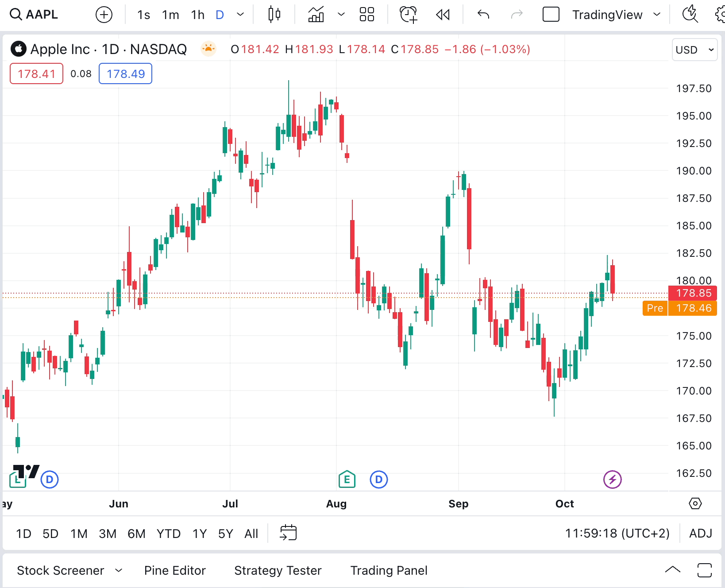Add symbol with the plus circle icon

click(x=104, y=15)
